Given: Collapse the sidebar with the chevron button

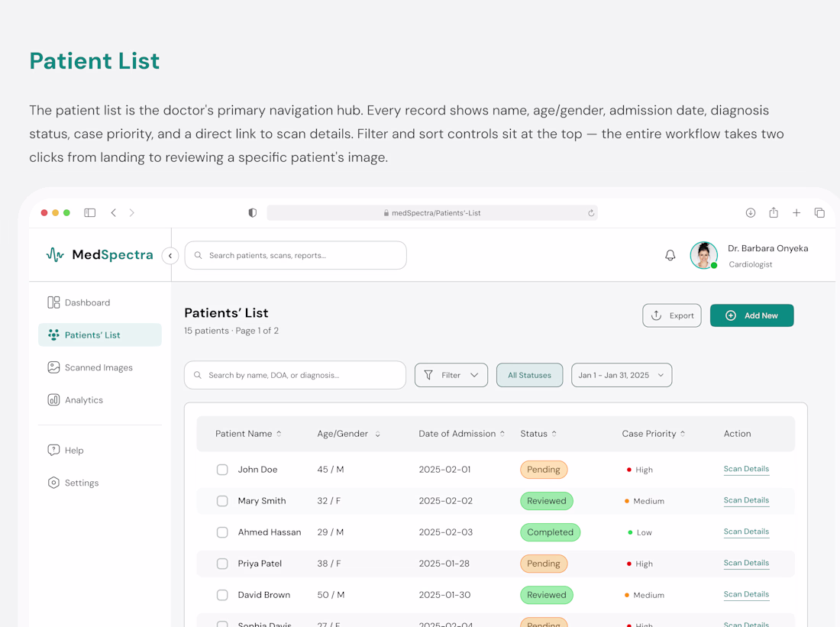Looking at the screenshot, I should [170, 256].
